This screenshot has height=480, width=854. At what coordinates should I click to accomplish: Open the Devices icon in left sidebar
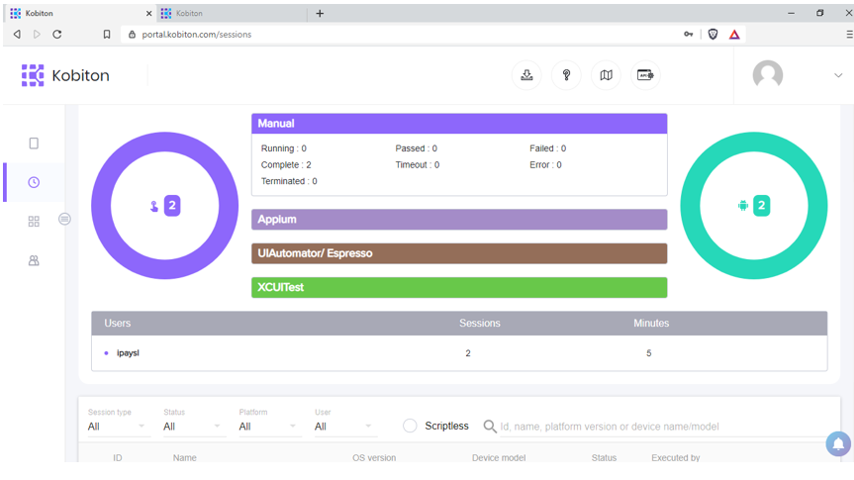pyautogui.click(x=34, y=143)
